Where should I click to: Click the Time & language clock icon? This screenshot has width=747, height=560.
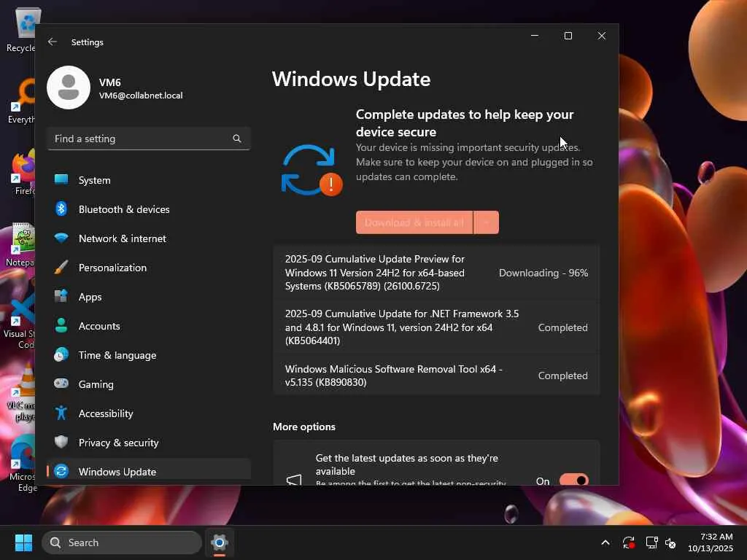61,355
